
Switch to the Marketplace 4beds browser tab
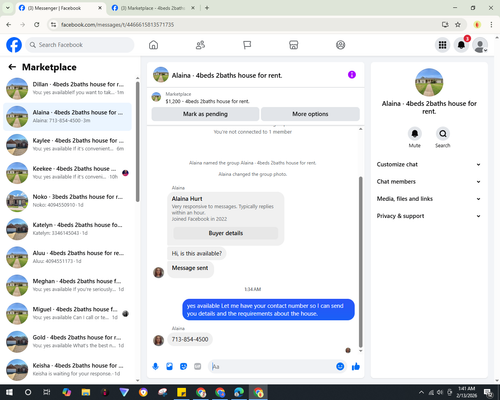pos(153,8)
